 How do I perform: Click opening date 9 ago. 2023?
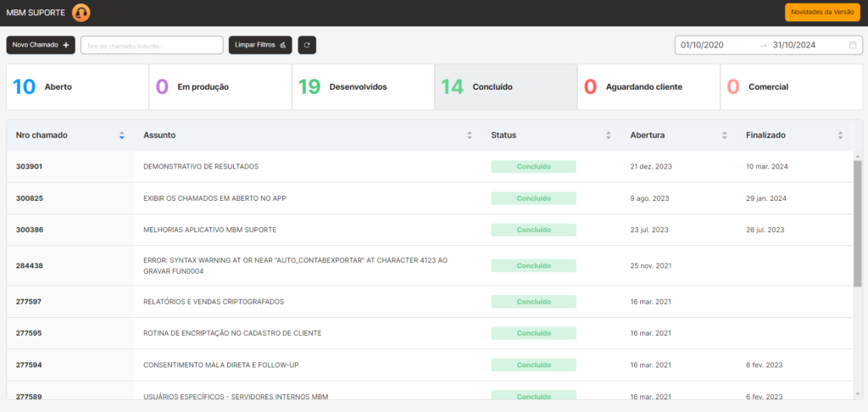tap(649, 198)
